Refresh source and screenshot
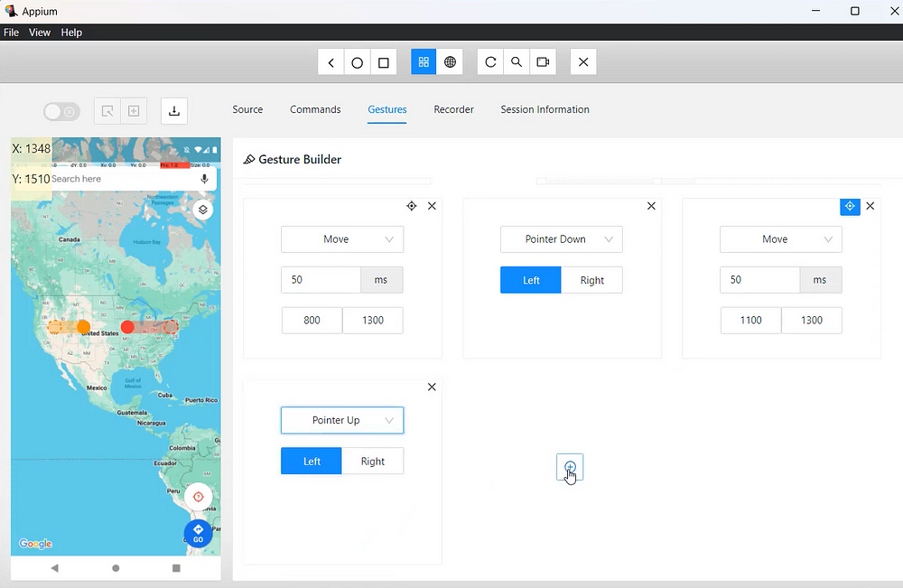 pyautogui.click(x=490, y=62)
